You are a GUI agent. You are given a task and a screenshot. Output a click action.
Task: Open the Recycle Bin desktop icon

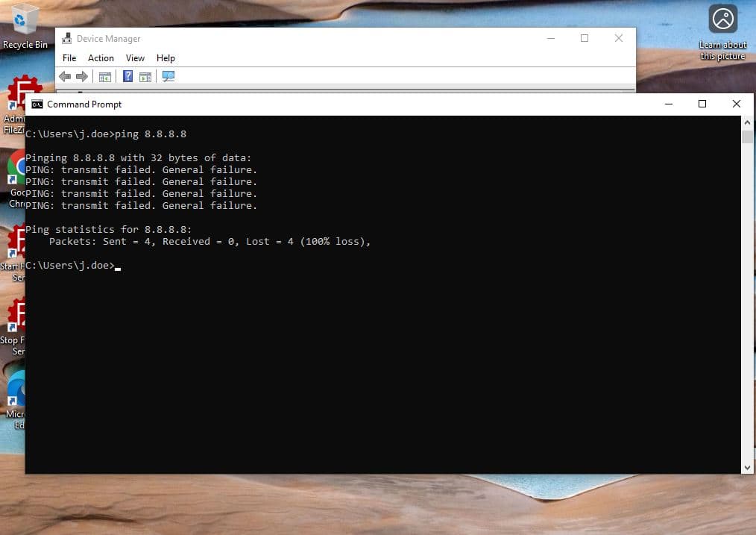coord(25,21)
